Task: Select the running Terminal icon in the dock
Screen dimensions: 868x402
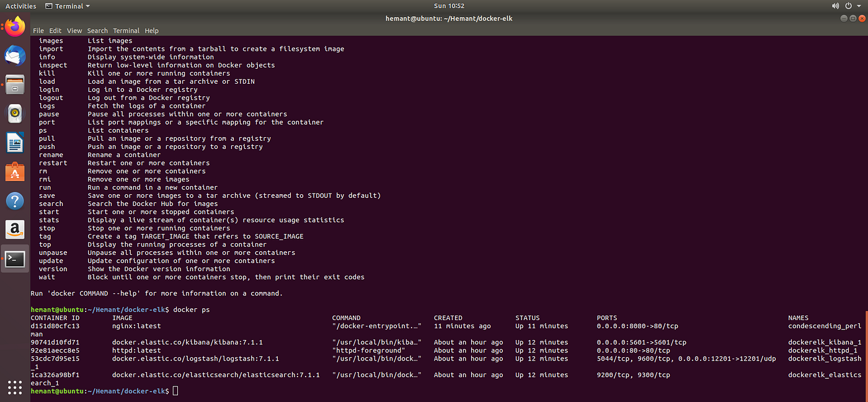Action: click(x=14, y=258)
